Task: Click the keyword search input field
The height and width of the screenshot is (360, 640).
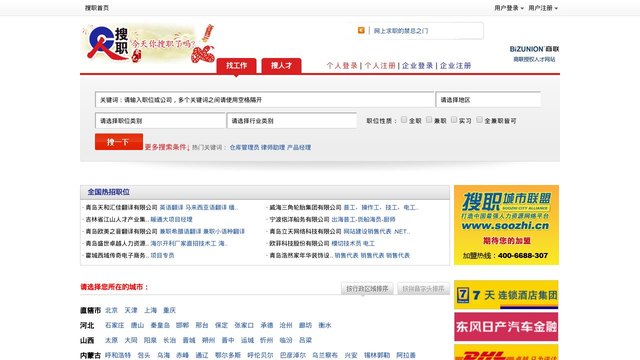Action: tap(264, 100)
